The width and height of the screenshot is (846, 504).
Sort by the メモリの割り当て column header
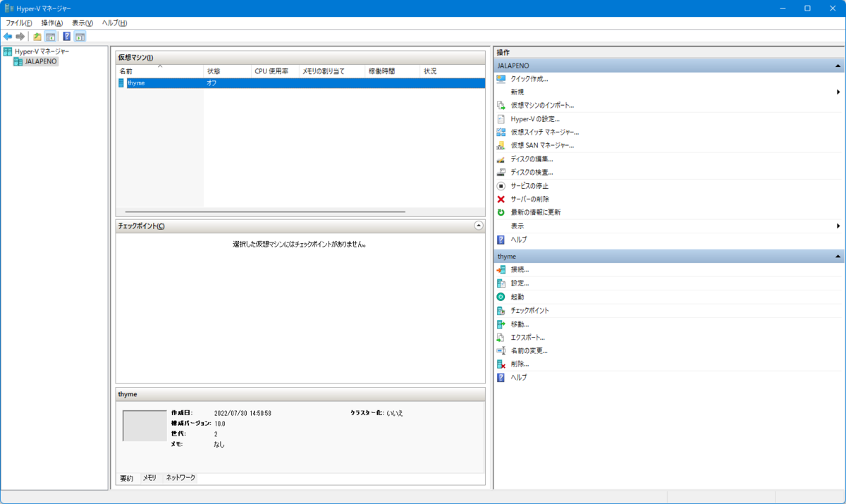point(332,71)
